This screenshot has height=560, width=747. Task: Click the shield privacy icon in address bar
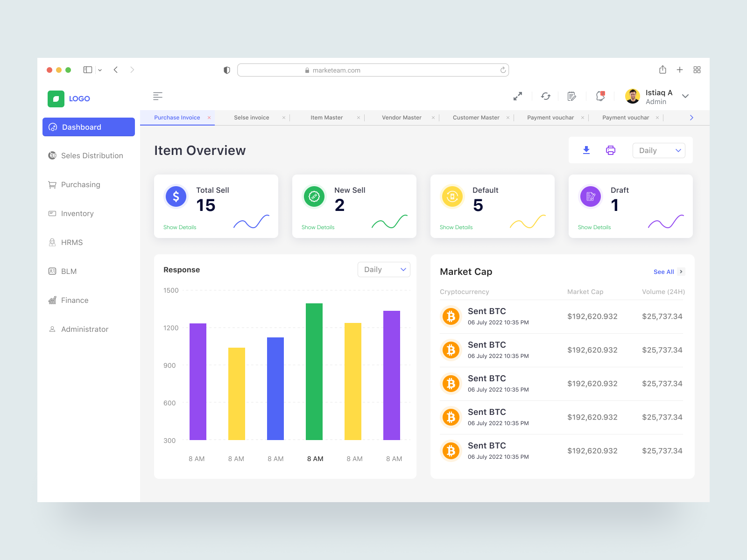point(227,70)
